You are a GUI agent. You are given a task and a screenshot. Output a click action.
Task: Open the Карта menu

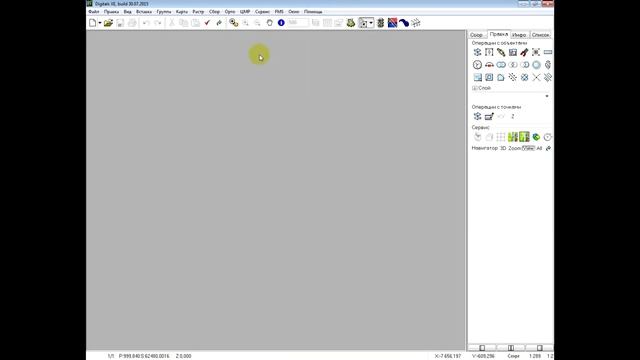click(x=182, y=12)
